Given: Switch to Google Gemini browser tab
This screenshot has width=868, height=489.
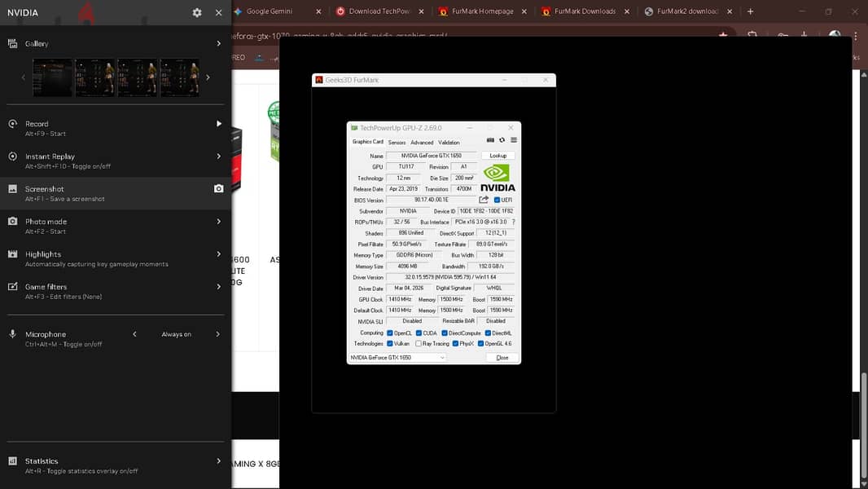Looking at the screenshot, I should tap(270, 11).
